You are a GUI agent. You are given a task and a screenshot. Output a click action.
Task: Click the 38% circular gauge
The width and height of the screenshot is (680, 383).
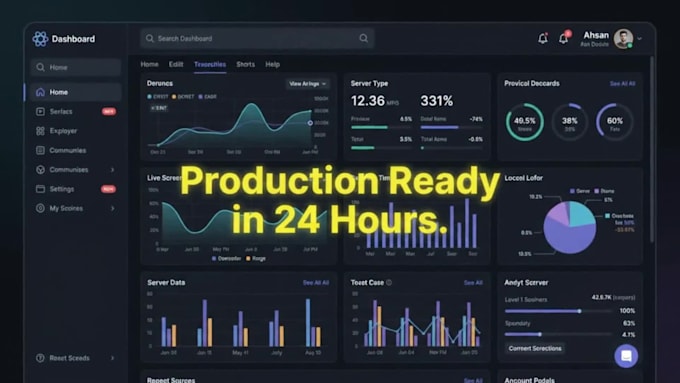pos(570,122)
